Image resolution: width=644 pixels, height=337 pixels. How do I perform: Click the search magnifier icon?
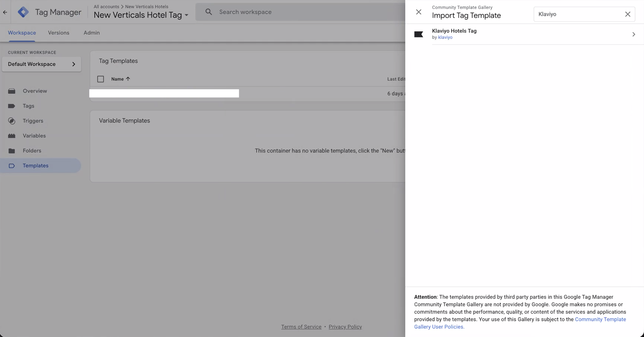(x=209, y=12)
